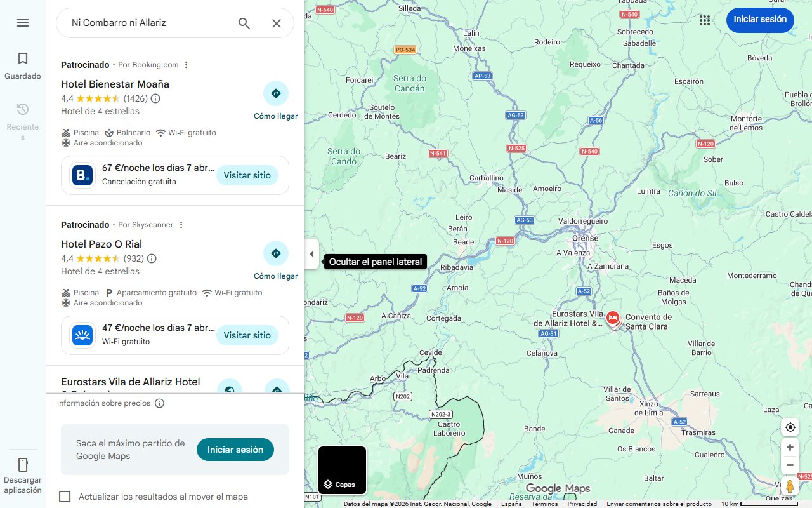Viewport: 812px width, 508px height.
Task: Open options menu on Booking.com sponsored result
Action: pyautogui.click(x=186, y=64)
